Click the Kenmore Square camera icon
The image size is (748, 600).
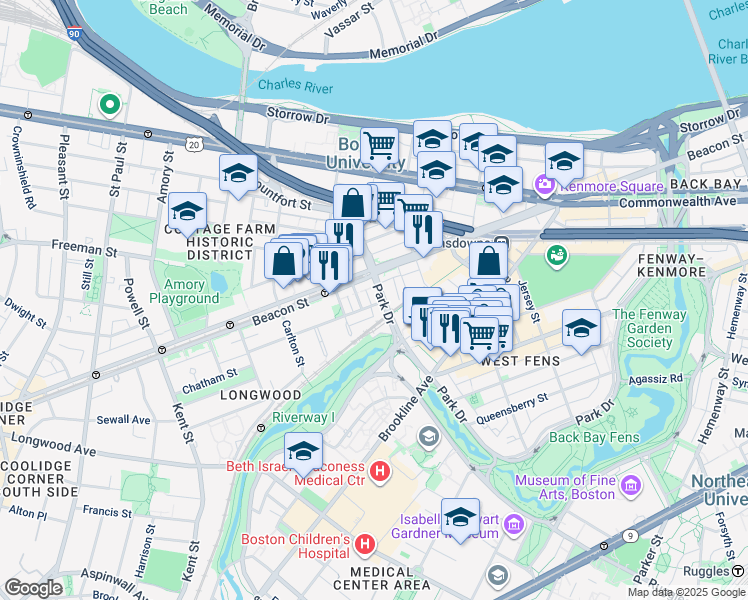point(544,185)
